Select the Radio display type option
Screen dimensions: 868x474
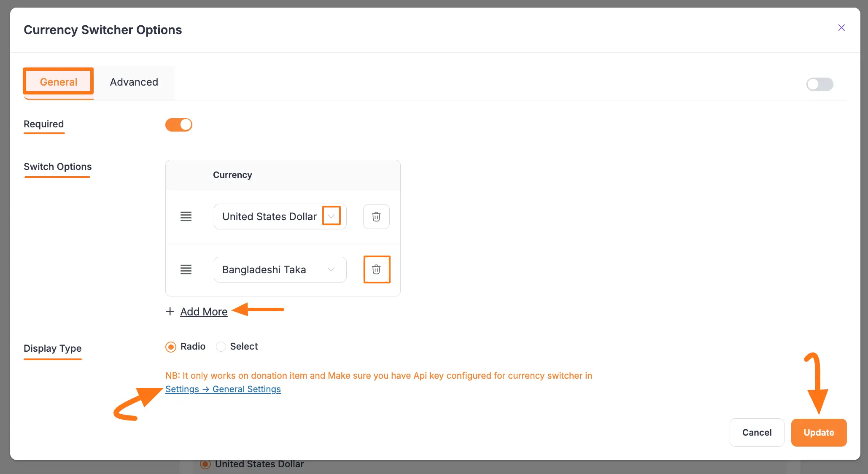click(170, 347)
